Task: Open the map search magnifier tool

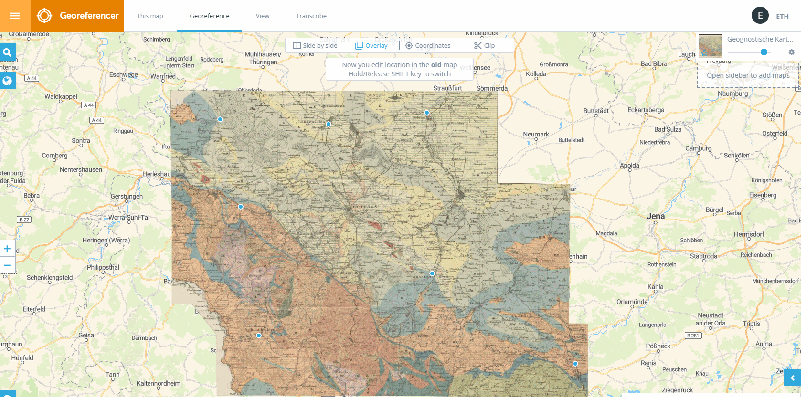Action: (x=8, y=52)
